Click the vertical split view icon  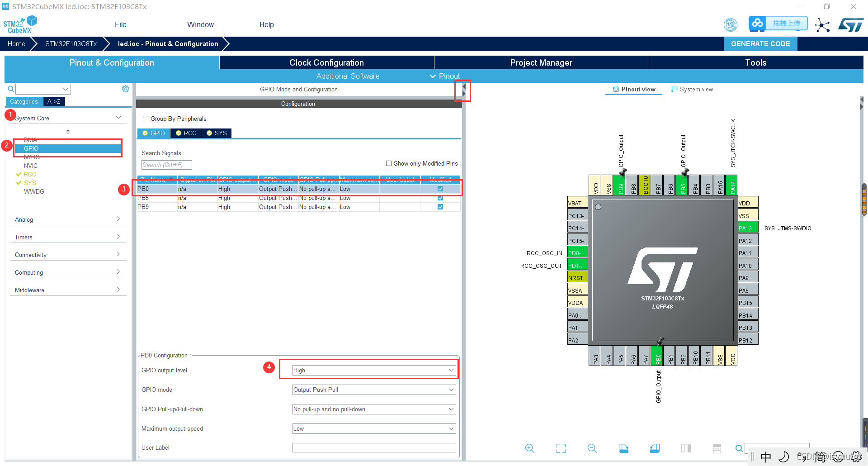coord(686,448)
